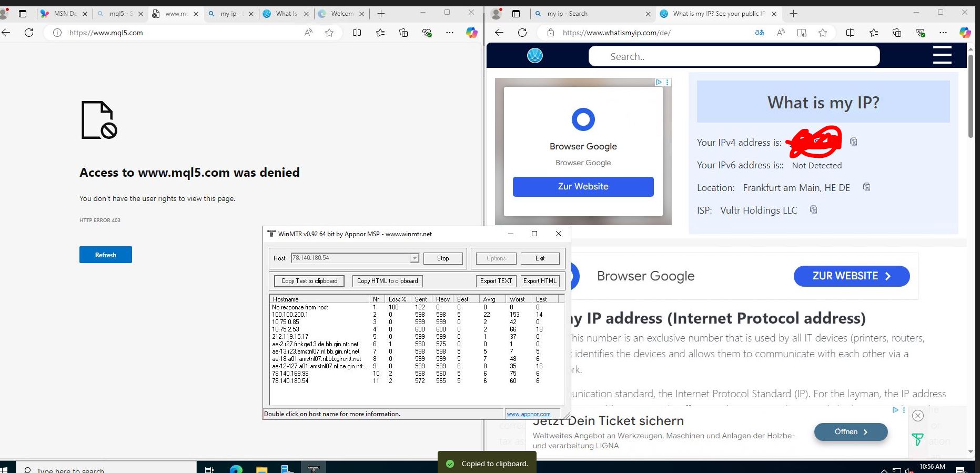The image size is (980, 473).
Task: Open www.appnor.com link in WinMTR status bar
Action: pyautogui.click(x=529, y=415)
